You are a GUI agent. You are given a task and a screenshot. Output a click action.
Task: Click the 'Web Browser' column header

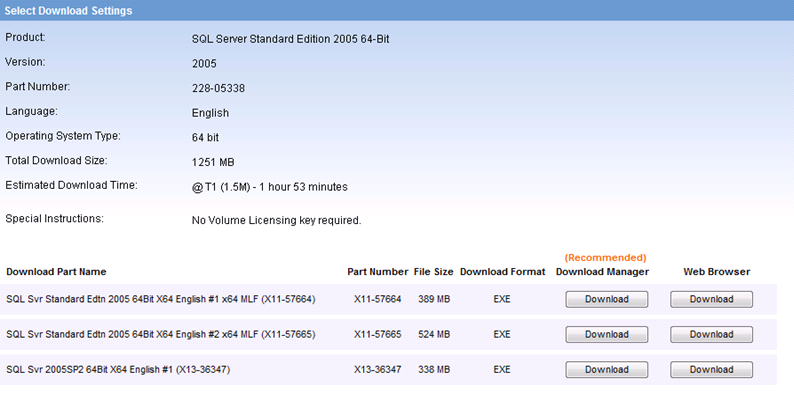pyautogui.click(x=717, y=272)
